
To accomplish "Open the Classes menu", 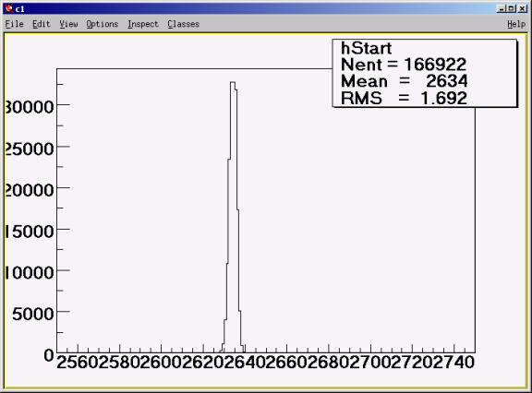I will click(x=183, y=24).
